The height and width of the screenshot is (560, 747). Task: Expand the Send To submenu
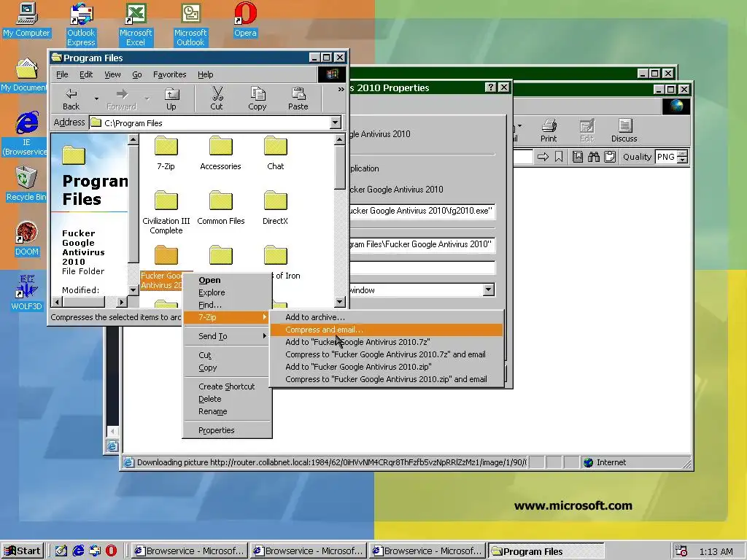(228, 336)
